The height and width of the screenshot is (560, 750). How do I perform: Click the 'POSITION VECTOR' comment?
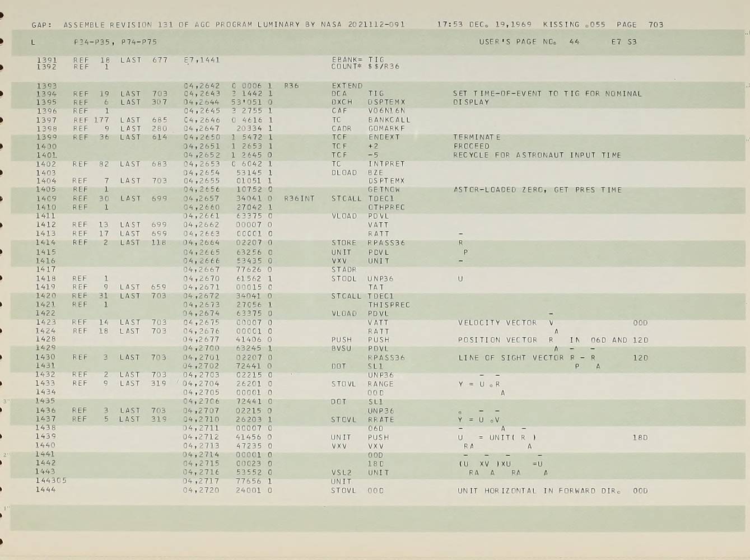497,340
